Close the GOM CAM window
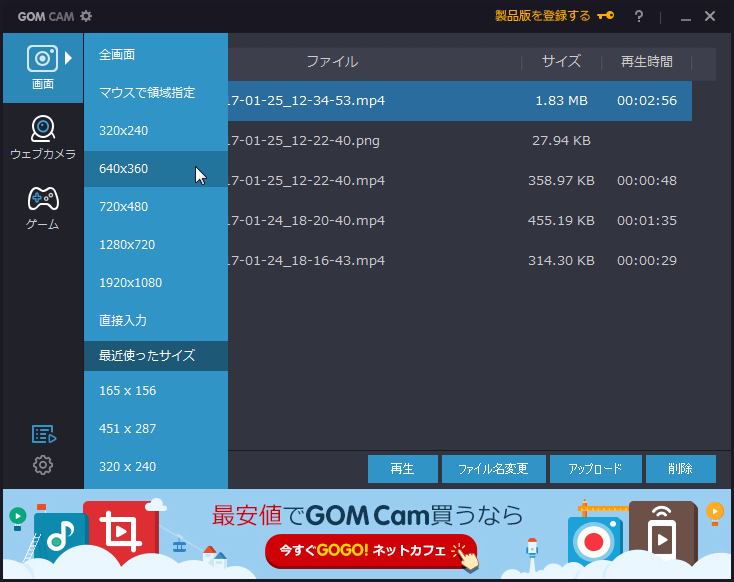Image resolution: width=734 pixels, height=582 pixels. 710,16
